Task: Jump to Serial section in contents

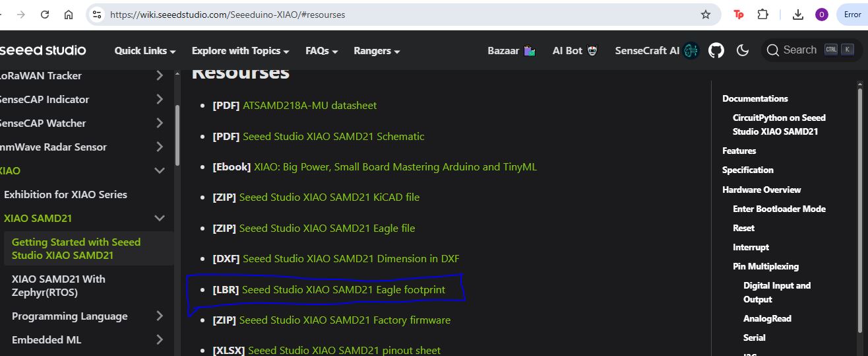Action: (755, 338)
